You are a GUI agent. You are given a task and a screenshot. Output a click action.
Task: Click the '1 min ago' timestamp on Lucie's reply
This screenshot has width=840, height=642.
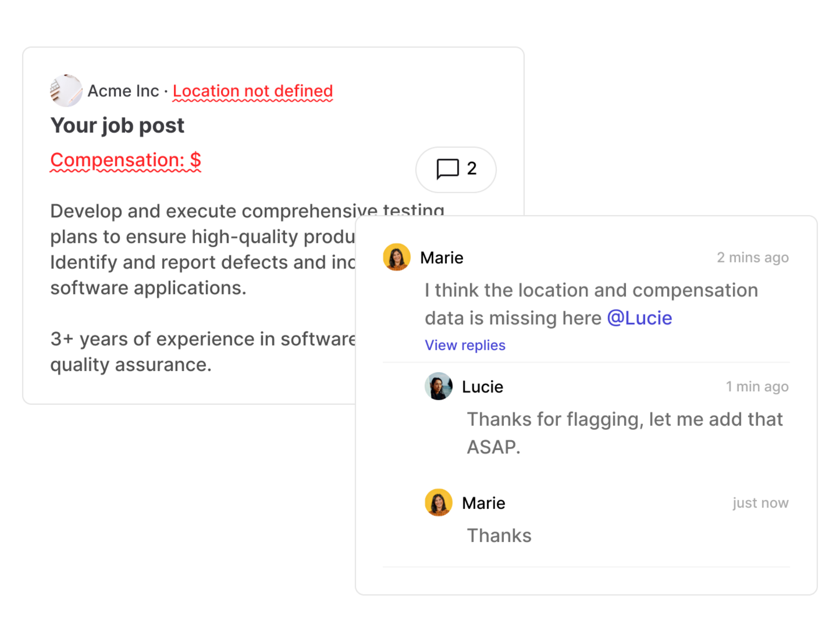pyautogui.click(x=757, y=386)
